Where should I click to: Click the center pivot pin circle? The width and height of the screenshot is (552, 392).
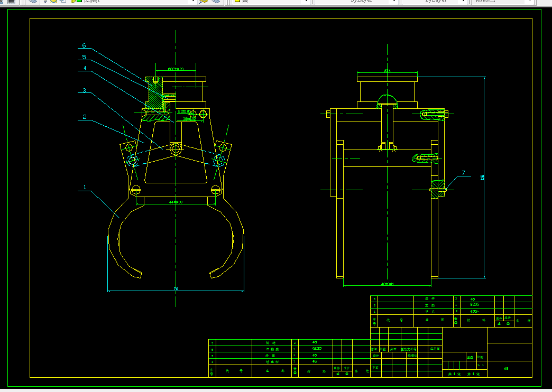[176, 149]
